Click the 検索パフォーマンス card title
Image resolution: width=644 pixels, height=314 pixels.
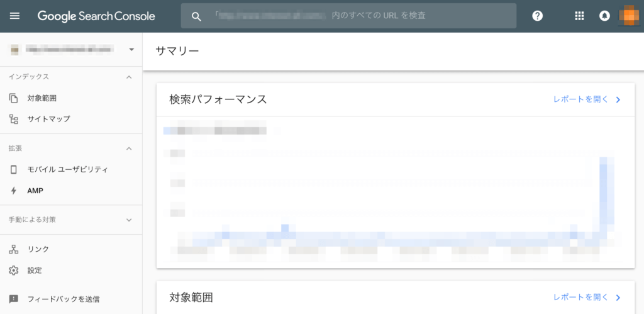click(x=218, y=99)
